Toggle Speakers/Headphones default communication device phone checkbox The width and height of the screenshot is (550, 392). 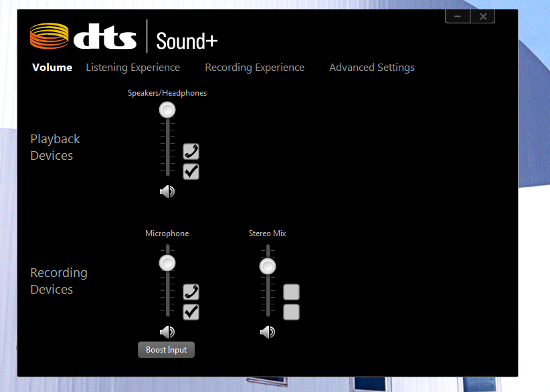pos(191,151)
